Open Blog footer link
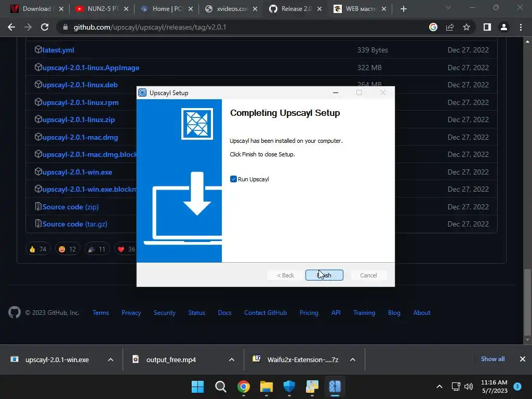 point(394,313)
